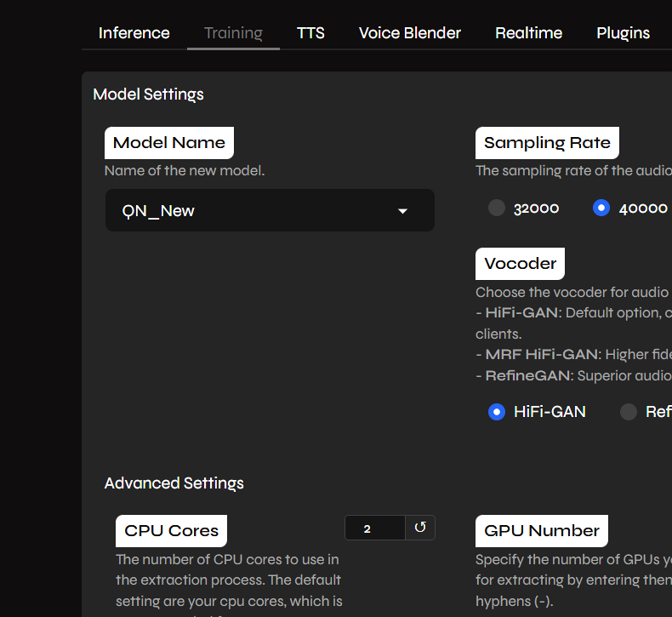Click the Vocoder label
The height and width of the screenshot is (617, 672).
click(x=521, y=264)
